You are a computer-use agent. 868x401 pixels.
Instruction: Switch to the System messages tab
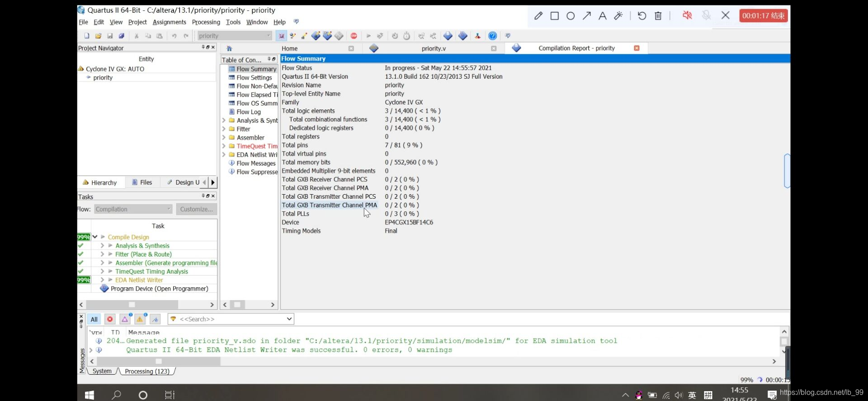click(x=102, y=371)
